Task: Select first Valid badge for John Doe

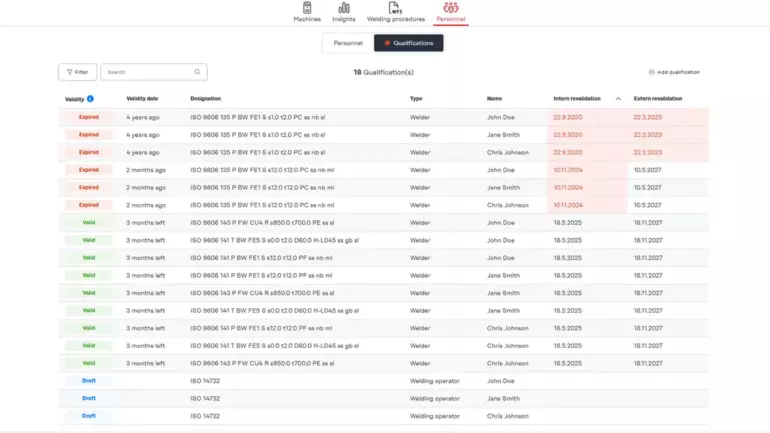Action: (88, 222)
